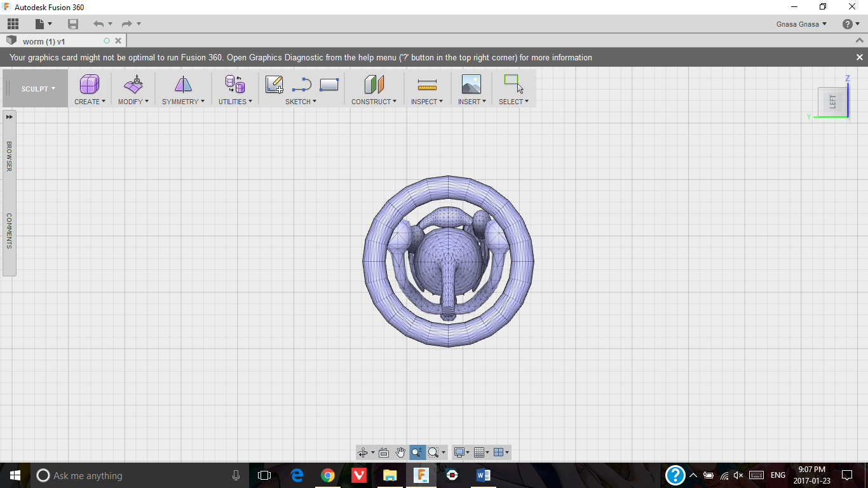The image size is (868, 488).
Task: Click the Redo arrow
Action: (x=127, y=24)
